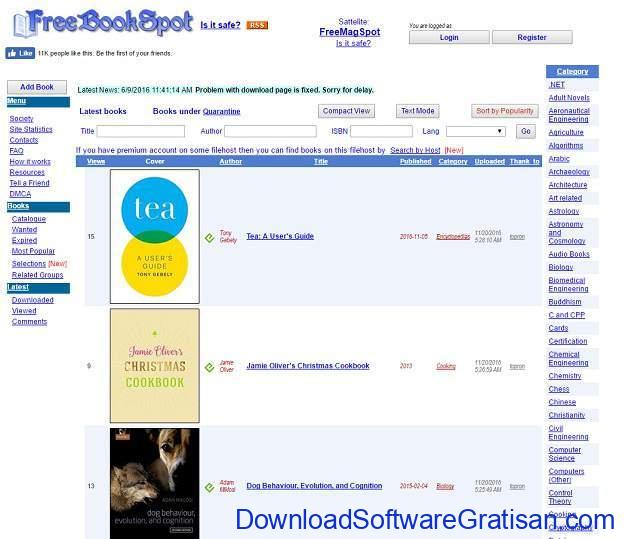Image resolution: width=625 pixels, height=539 pixels.
Task: Open Site Statistics menu item
Action: point(31,129)
